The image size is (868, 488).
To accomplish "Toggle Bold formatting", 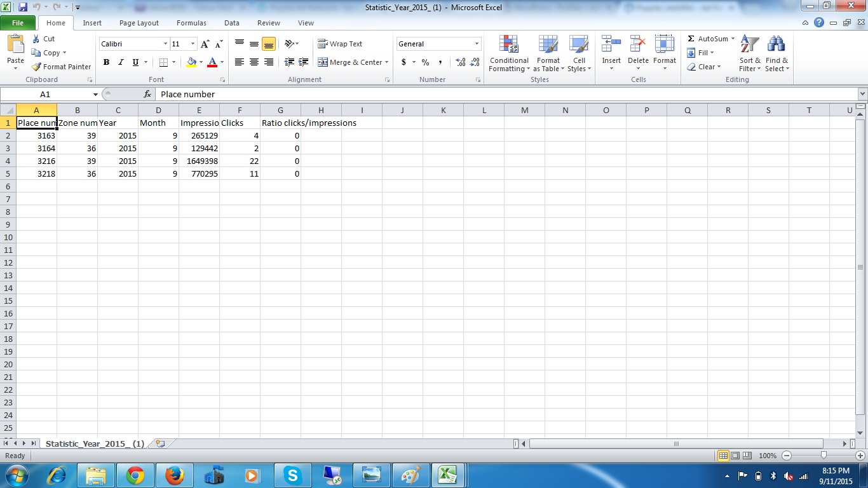I will click(x=106, y=62).
